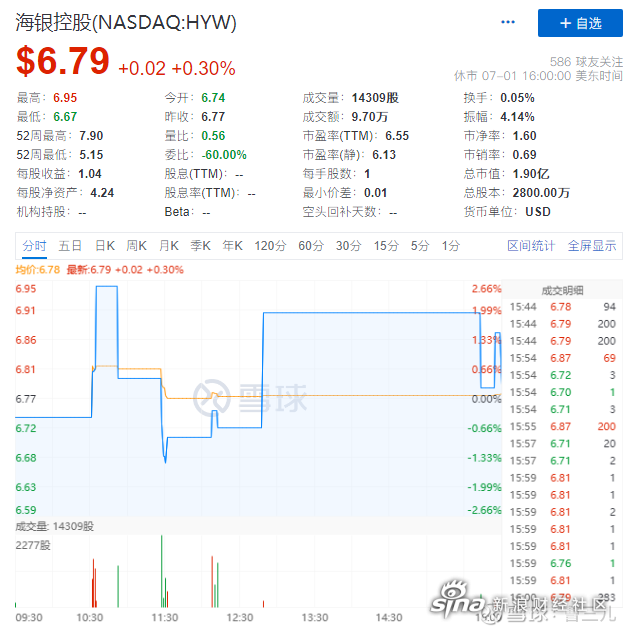Image resolution: width=635 pixels, height=633 pixels.
Task: Click the current price $6.79
Action: click(63, 61)
